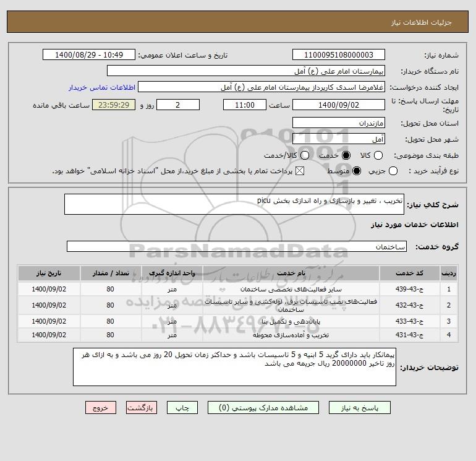The height and width of the screenshot is (461, 476).
Task: Choose the متوسط purchase type radio
Action: click(357, 171)
